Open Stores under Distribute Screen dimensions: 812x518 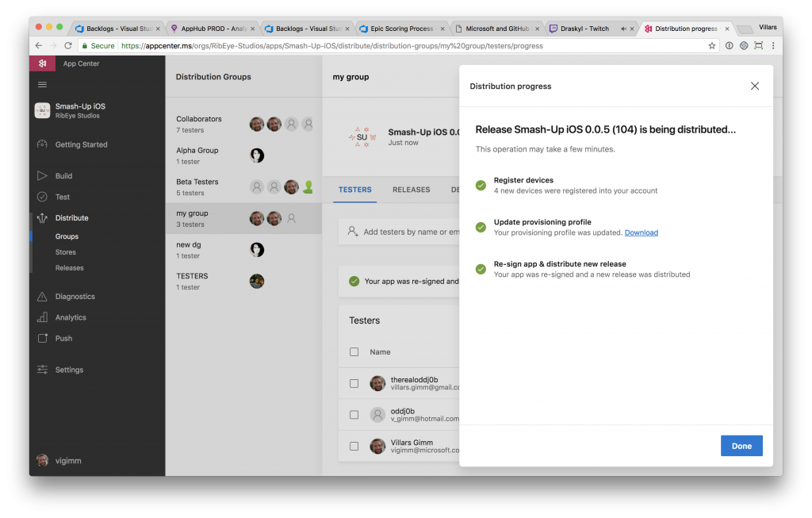coord(66,252)
